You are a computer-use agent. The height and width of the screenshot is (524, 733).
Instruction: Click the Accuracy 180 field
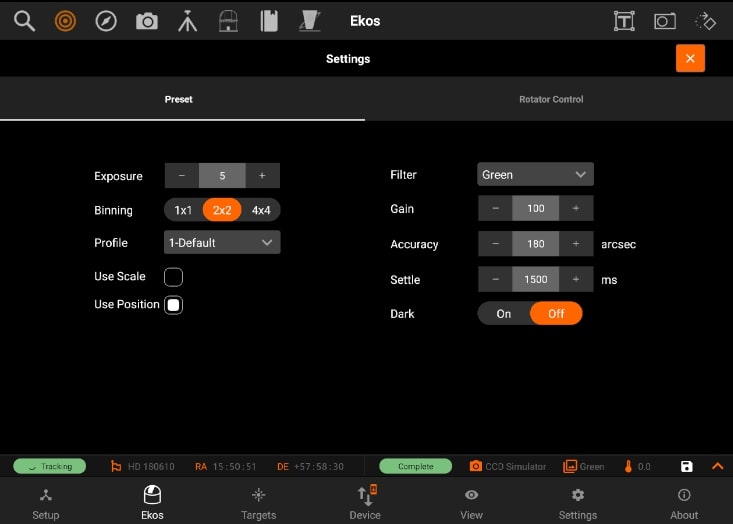coord(536,244)
